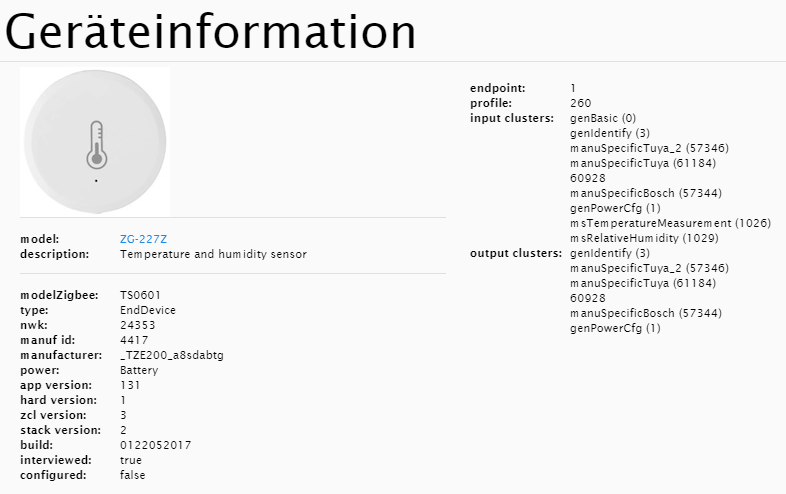Open the ZG-227Z model link

[x=143, y=239]
